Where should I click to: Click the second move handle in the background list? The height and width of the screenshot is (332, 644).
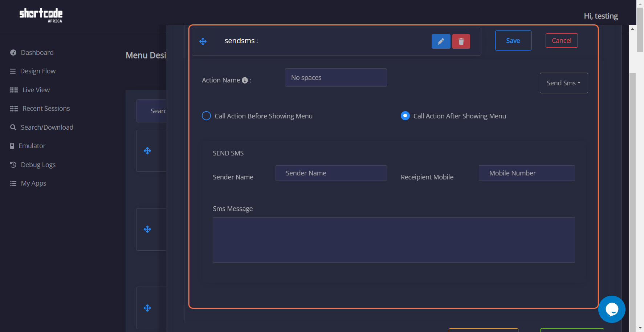tap(147, 229)
